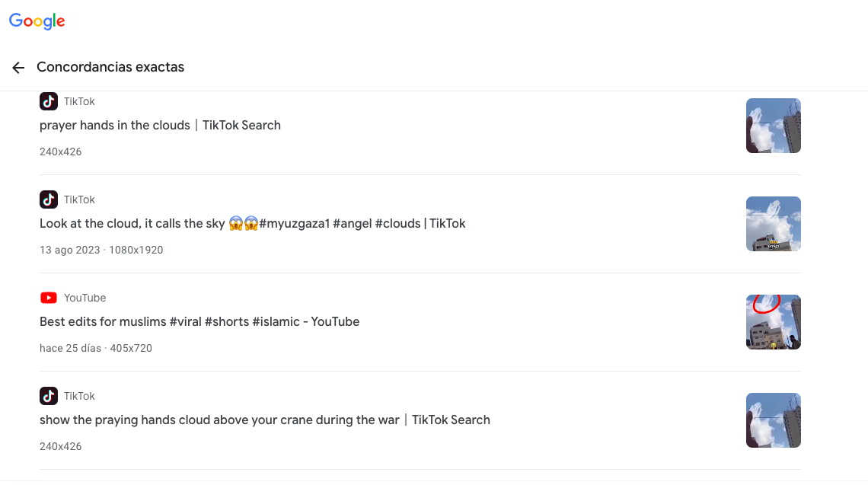868x485 pixels.
Task: Click TikTok icon of prayer hands result
Action: point(49,101)
